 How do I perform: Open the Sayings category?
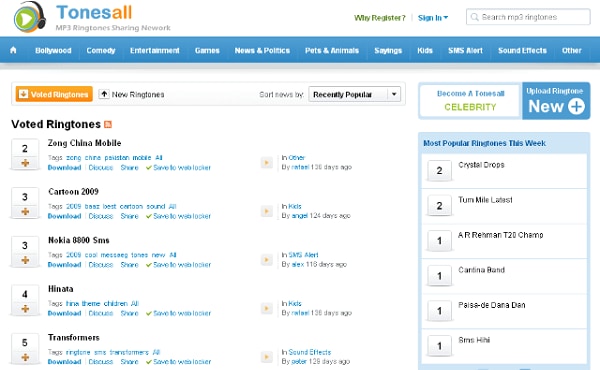pos(388,51)
